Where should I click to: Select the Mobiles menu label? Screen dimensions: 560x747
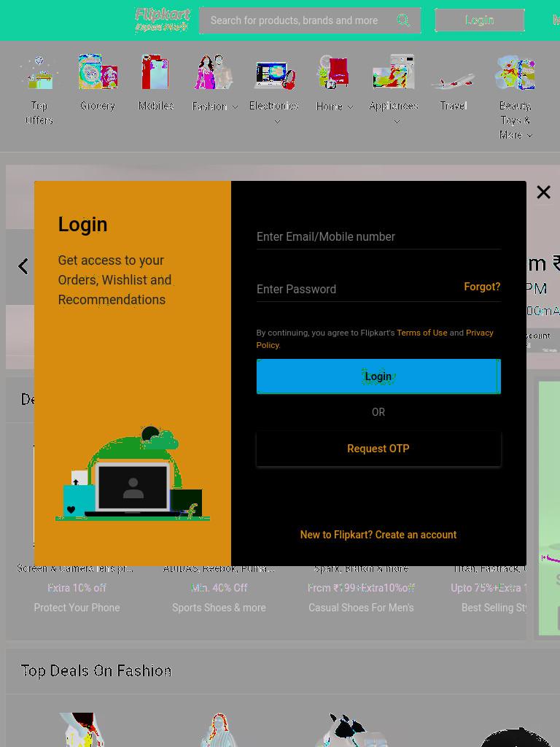tap(156, 106)
